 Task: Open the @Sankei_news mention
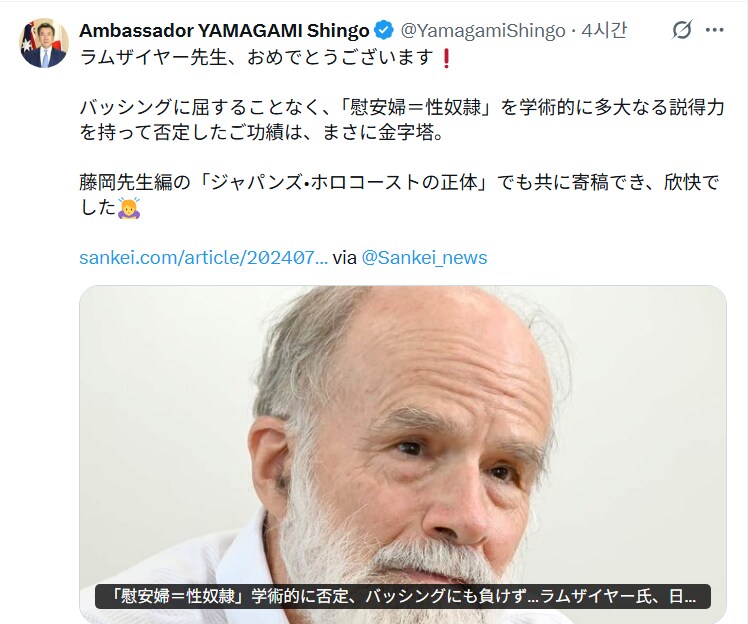(x=424, y=258)
